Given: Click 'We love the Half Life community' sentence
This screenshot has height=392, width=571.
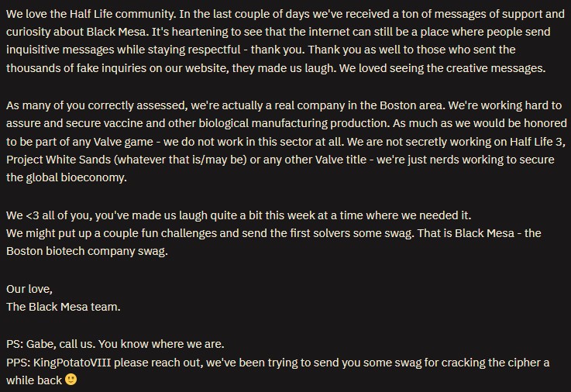Looking at the screenshot, I should click(x=91, y=14).
